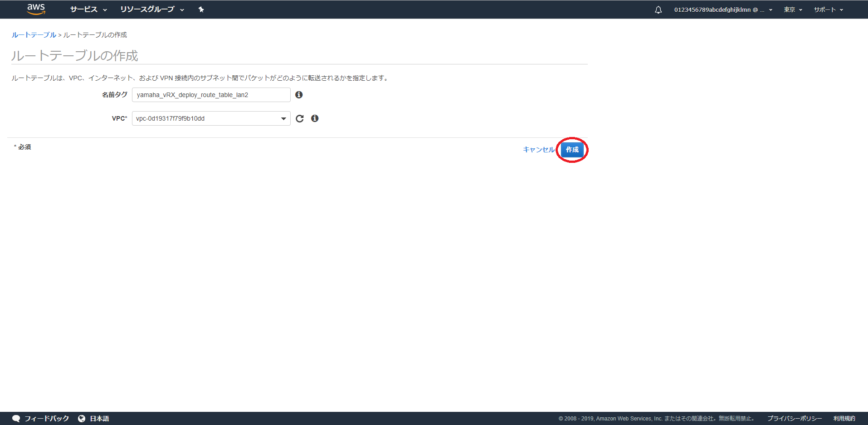Image resolution: width=868 pixels, height=425 pixels.
Task: Click inside the 名前タグ text field
Action: pos(210,94)
